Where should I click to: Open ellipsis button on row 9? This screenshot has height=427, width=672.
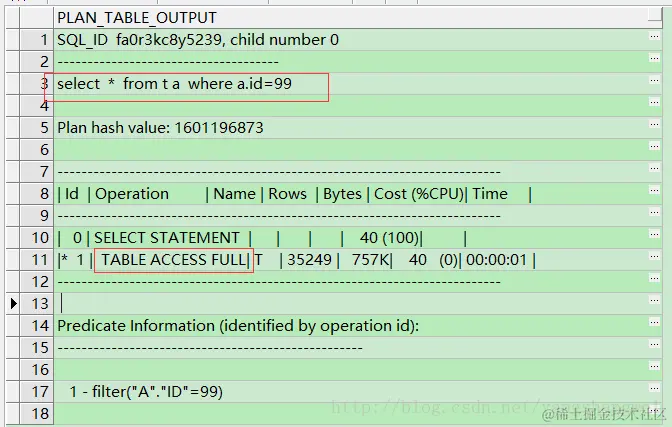[654, 212]
